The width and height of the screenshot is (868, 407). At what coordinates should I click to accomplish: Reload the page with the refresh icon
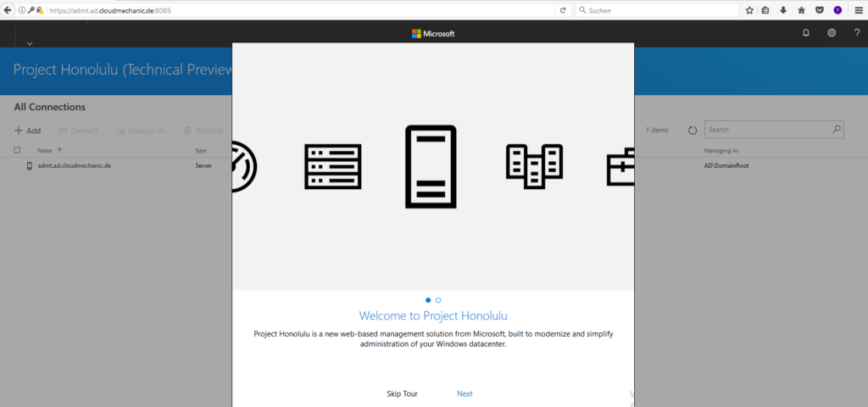click(x=563, y=10)
